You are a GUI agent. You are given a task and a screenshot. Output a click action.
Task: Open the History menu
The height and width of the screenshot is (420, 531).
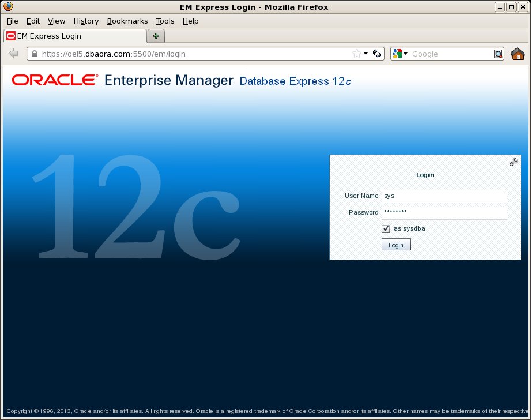(x=86, y=21)
